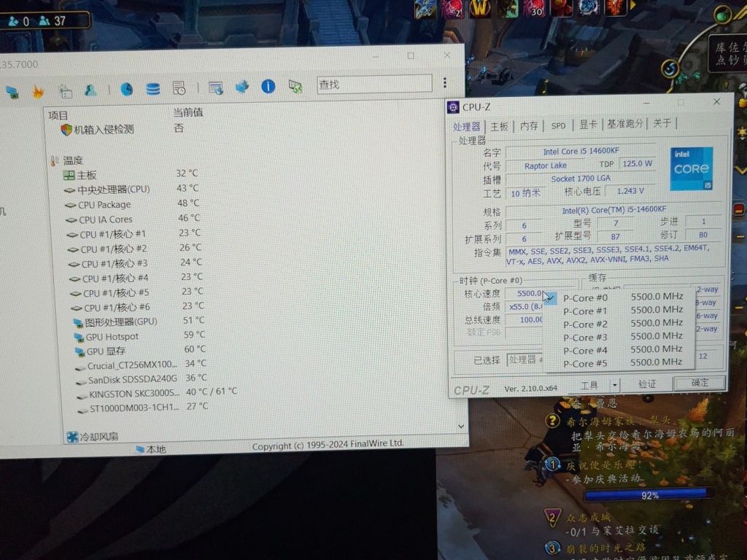The width and height of the screenshot is (747, 560).
Task: Click inside the 查找 search field
Action: 374,84
